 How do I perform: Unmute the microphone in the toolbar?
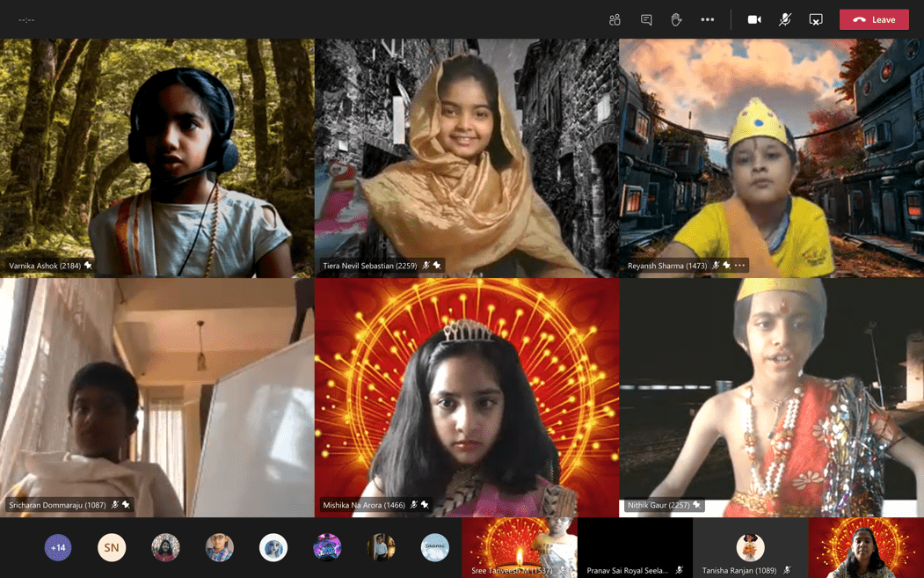(784, 19)
